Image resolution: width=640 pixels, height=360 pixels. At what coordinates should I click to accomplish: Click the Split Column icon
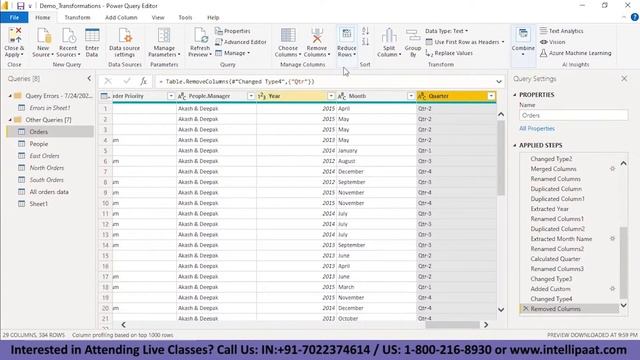coord(389,36)
